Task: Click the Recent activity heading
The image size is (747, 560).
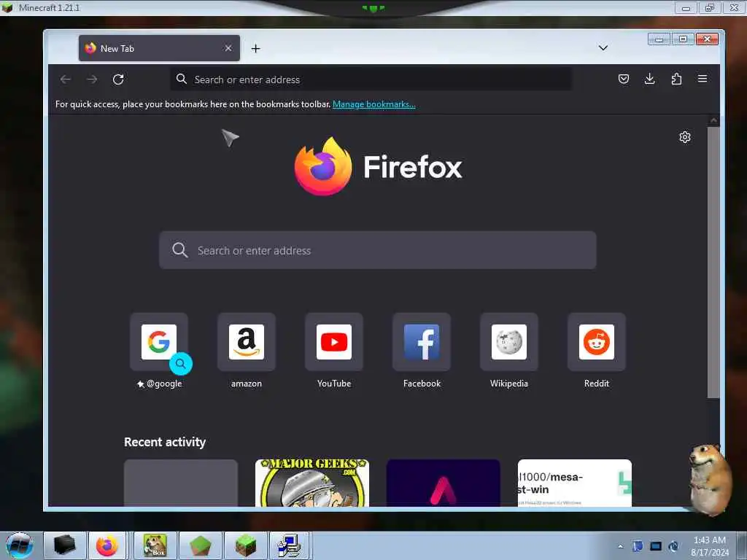Action: (165, 442)
